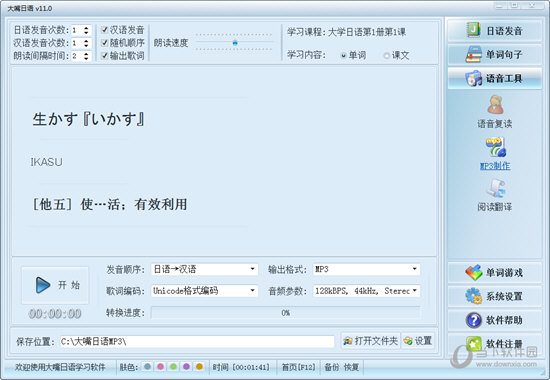
Task: Click the definition [他五] 使…活；有效利用
Action: pyautogui.click(x=109, y=204)
